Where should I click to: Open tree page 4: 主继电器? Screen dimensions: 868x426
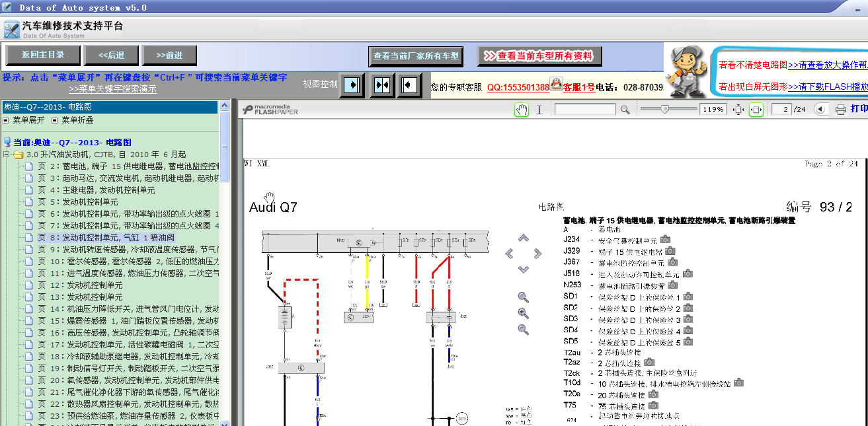coord(96,190)
